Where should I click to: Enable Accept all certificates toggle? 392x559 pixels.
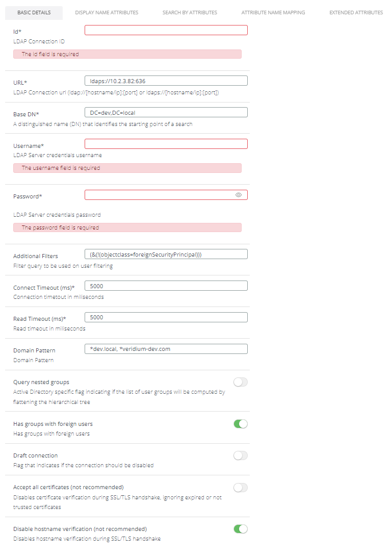(x=240, y=488)
